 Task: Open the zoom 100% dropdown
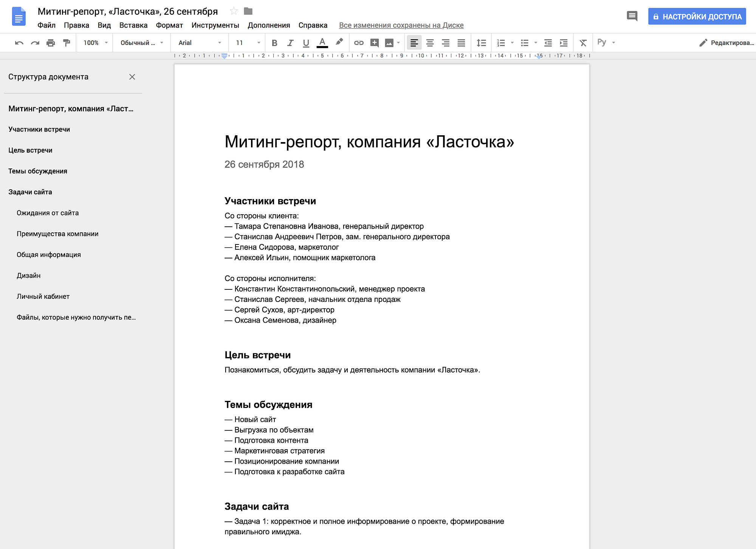pyautogui.click(x=95, y=43)
